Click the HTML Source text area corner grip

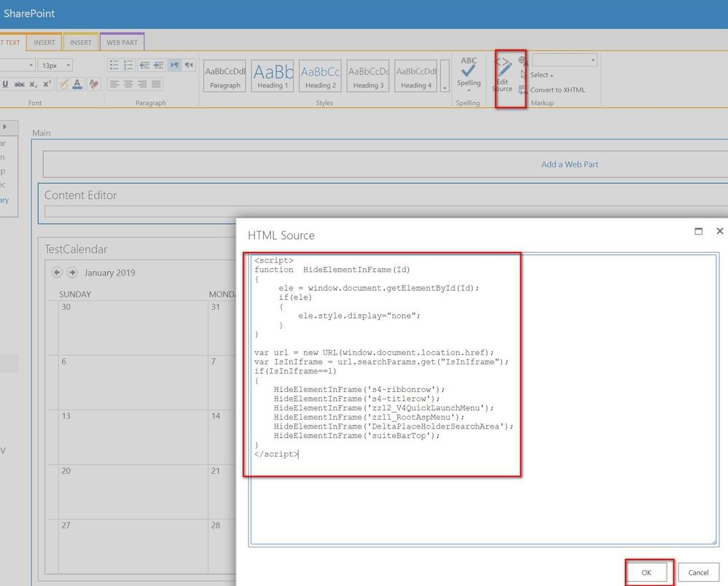pyautogui.click(x=713, y=541)
